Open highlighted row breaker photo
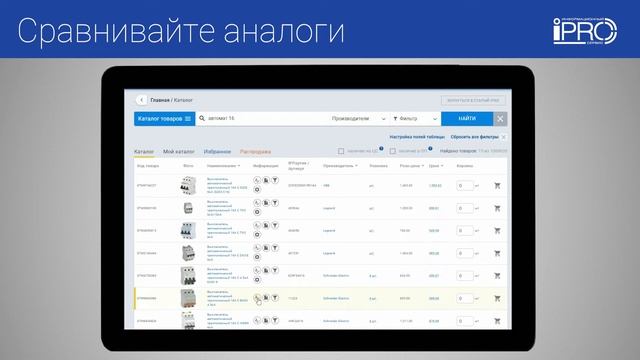The image size is (640, 360). click(188, 298)
